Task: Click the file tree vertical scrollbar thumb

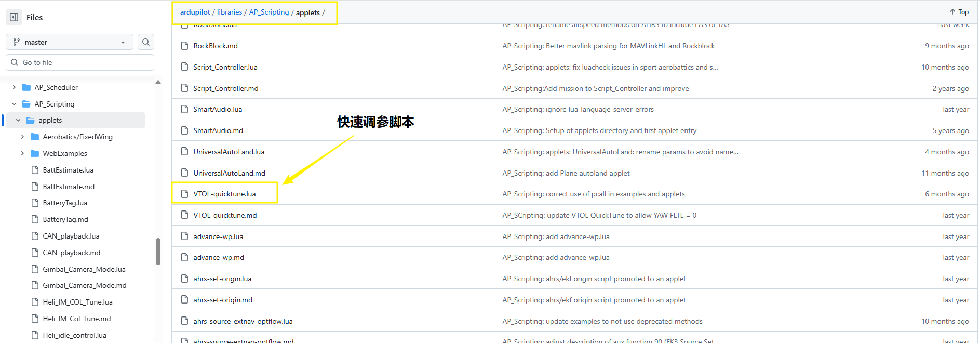Action: [x=158, y=252]
